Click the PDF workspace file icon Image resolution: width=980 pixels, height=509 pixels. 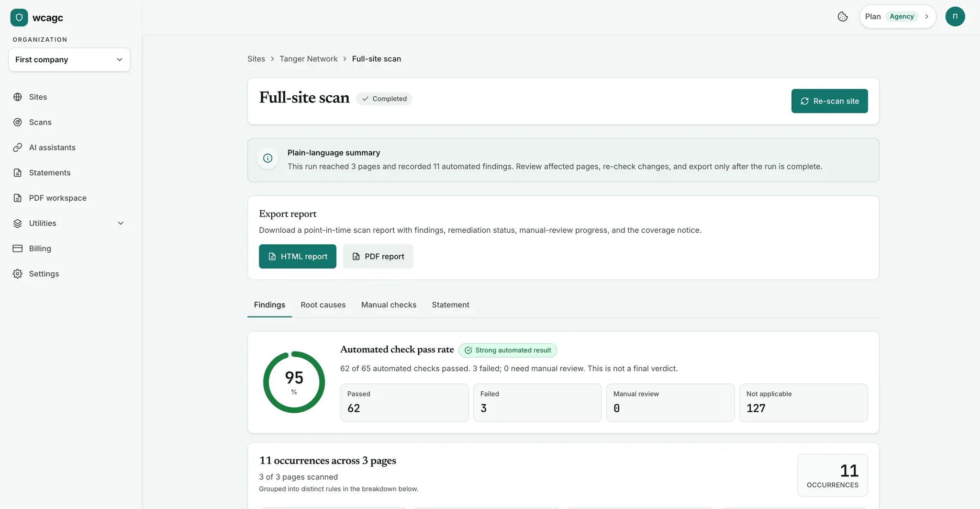click(18, 198)
